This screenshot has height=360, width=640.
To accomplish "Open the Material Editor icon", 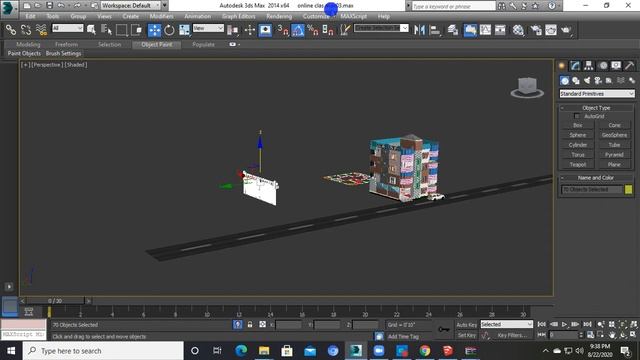I will tap(518, 30).
